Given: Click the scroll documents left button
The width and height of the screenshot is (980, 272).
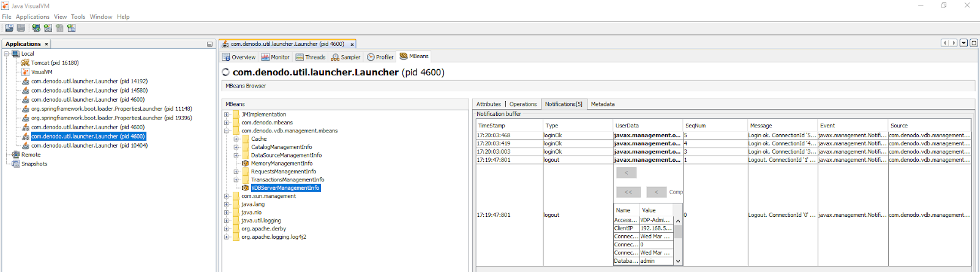Looking at the screenshot, I should click(945, 43).
